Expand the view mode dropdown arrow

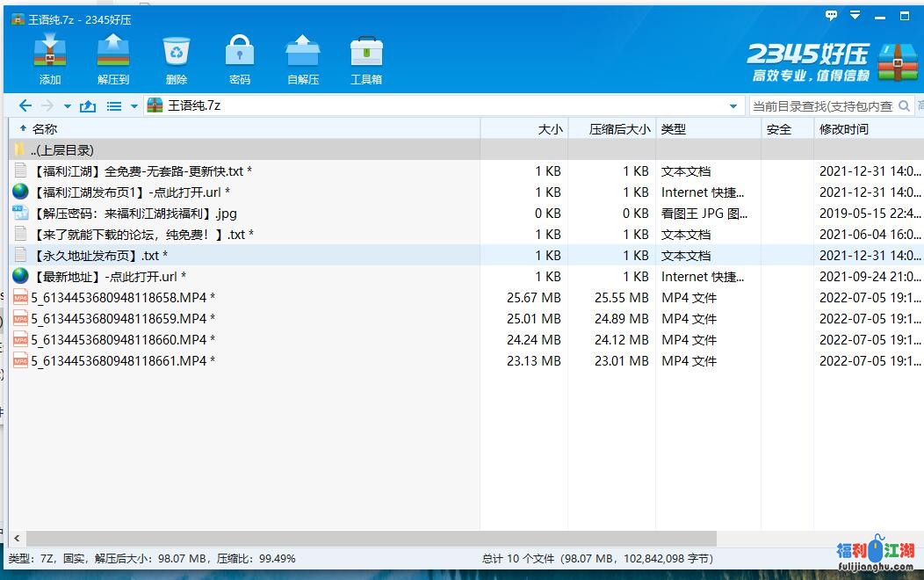coord(134,106)
